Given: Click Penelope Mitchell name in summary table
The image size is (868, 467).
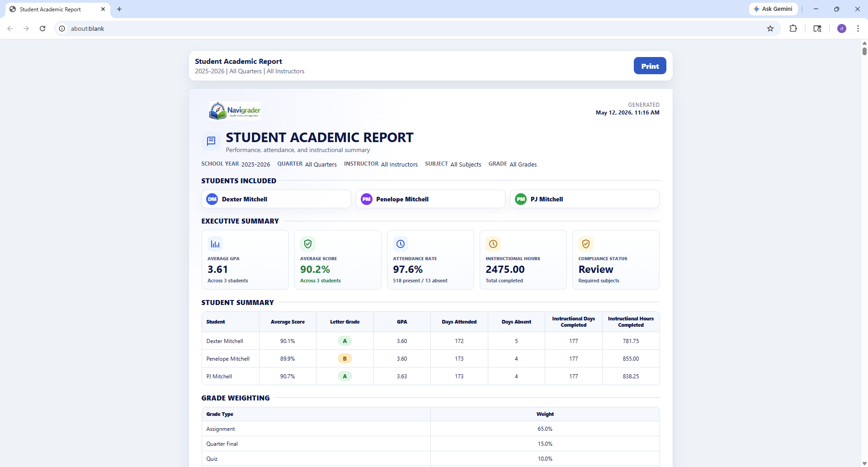Looking at the screenshot, I should pos(228,359).
